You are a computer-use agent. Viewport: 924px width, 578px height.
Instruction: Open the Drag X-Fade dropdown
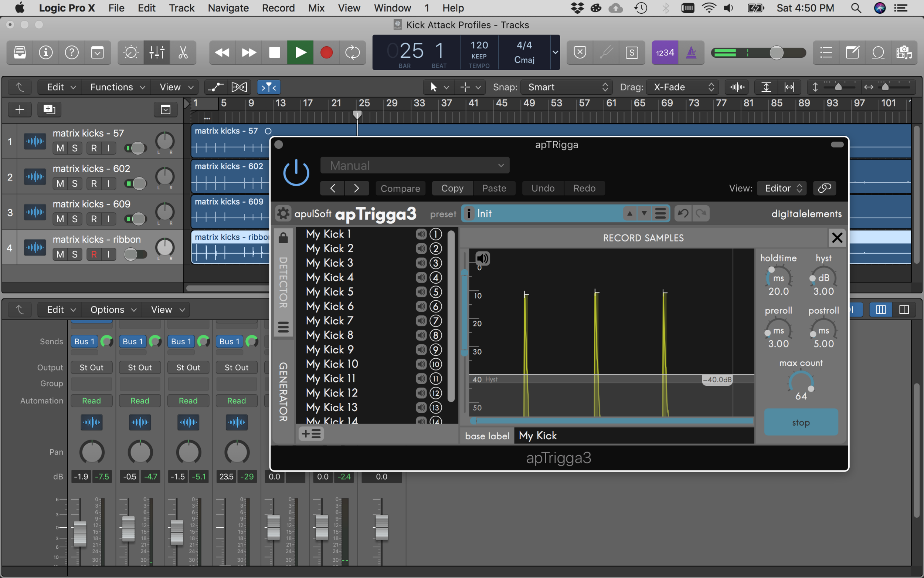[682, 87]
